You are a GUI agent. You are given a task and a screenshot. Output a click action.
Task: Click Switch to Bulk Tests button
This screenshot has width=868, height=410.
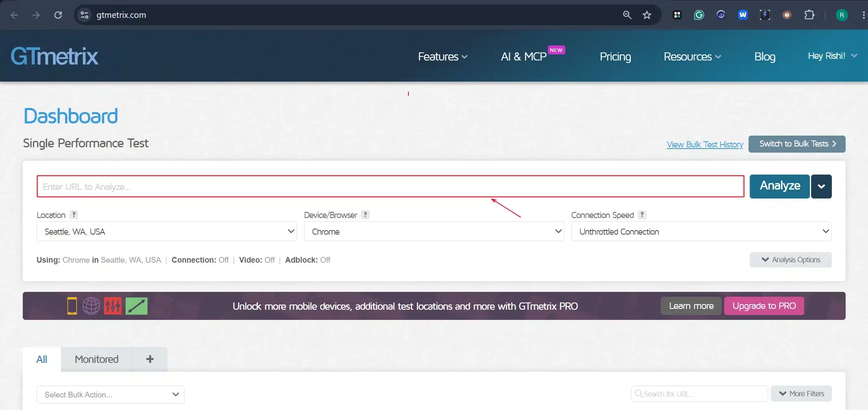[x=797, y=144]
